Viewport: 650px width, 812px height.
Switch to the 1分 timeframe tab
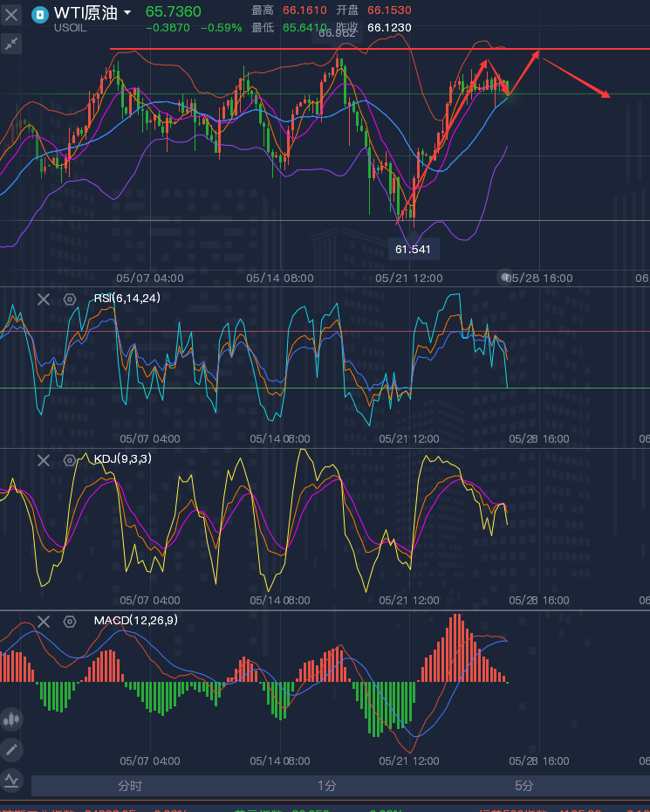click(326, 786)
